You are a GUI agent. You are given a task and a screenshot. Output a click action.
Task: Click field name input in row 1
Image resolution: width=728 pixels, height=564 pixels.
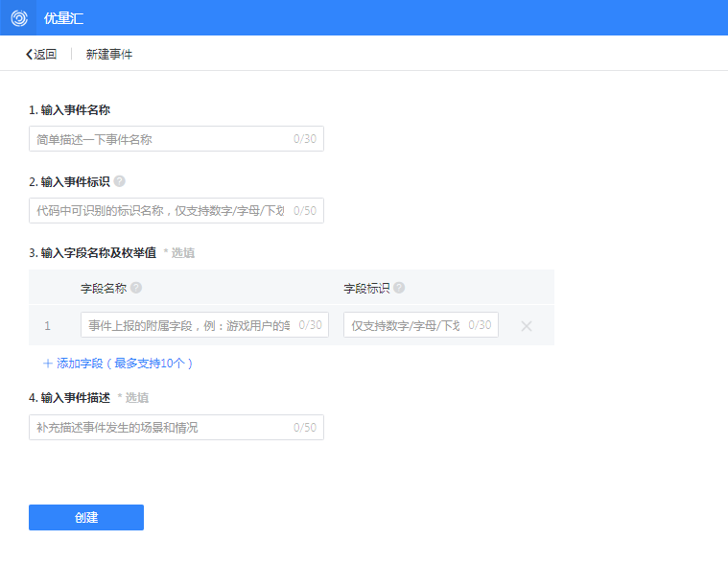190,325
